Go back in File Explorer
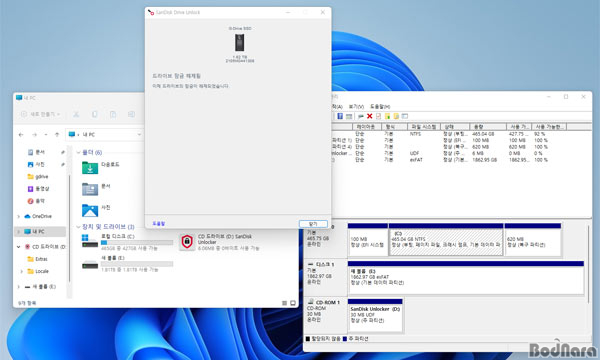 click(21, 135)
